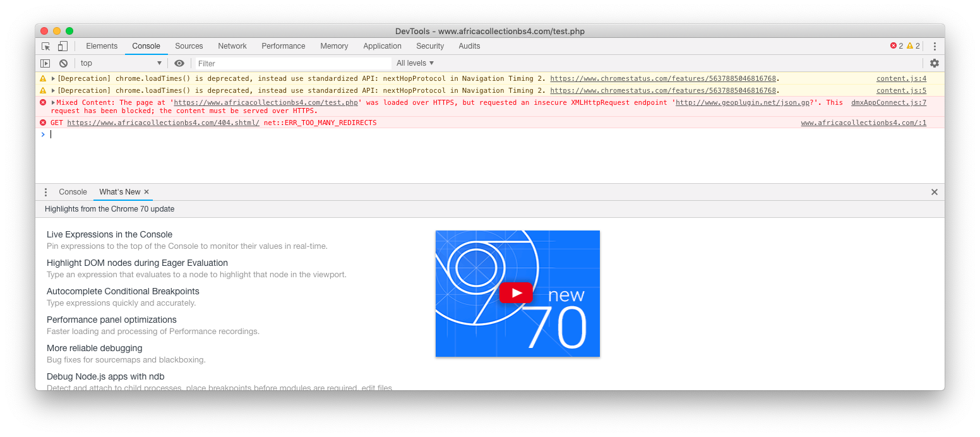The width and height of the screenshot is (980, 437).
Task: Open the africacollectionbs4.com/test.php link in the error
Action: pos(266,102)
